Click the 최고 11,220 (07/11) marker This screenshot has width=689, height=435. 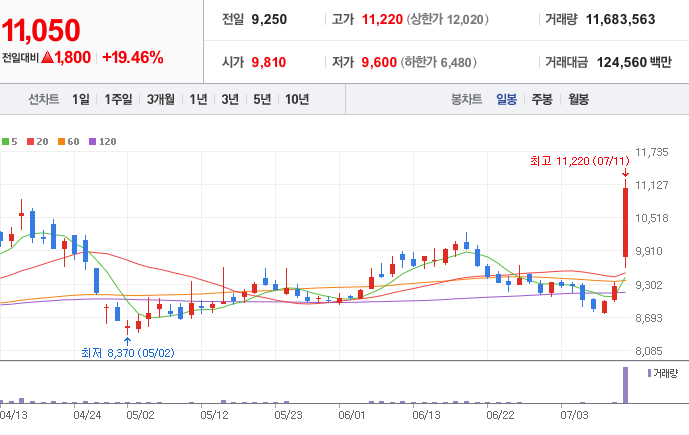pyautogui.click(x=580, y=161)
